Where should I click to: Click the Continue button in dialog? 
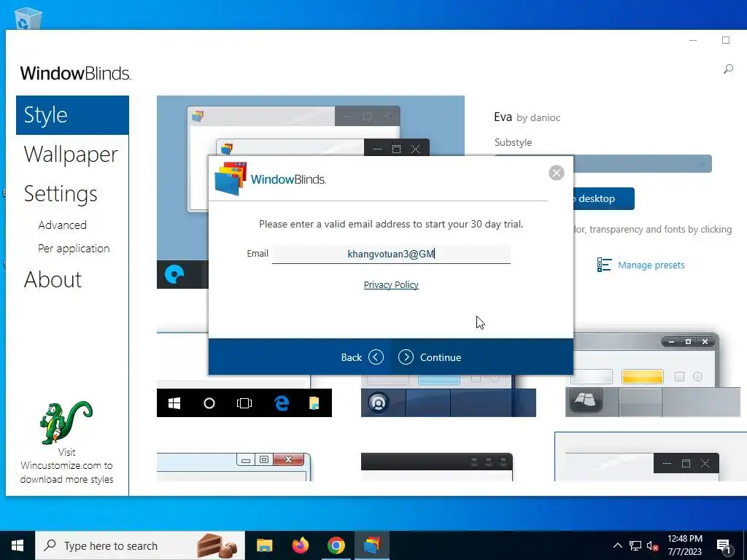(430, 357)
